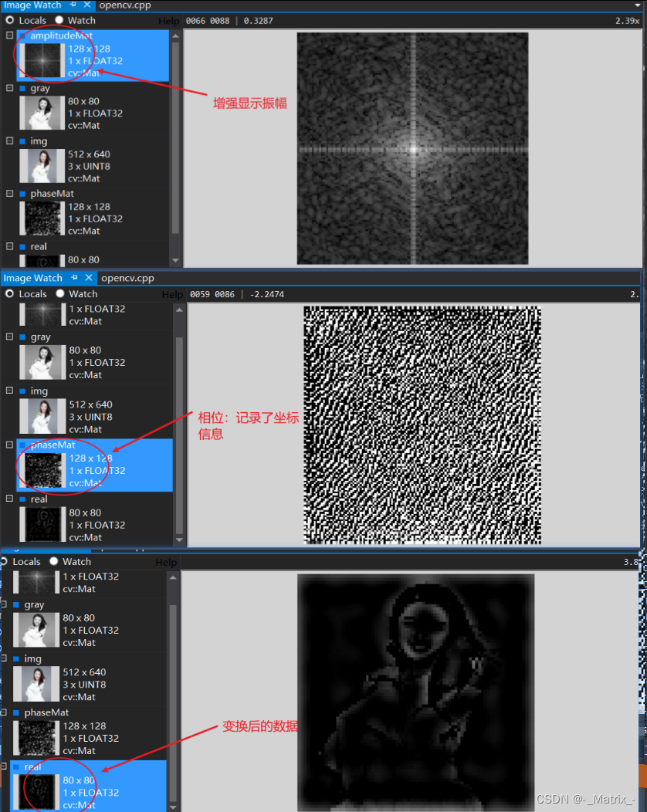Image resolution: width=647 pixels, height=812 pixels.
Task: Click phase image in middle viewer
Action: 422,425
